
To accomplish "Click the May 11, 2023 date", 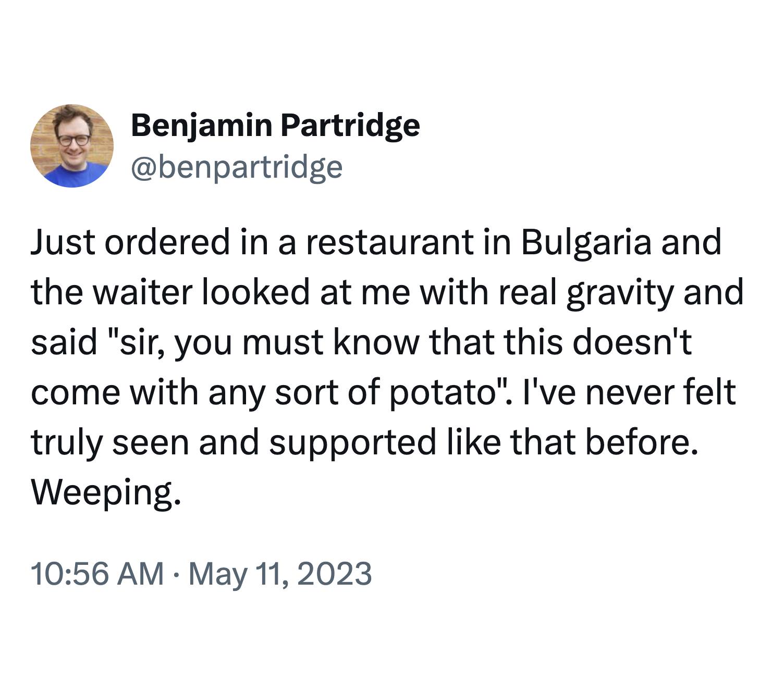I will pos(280,574).
